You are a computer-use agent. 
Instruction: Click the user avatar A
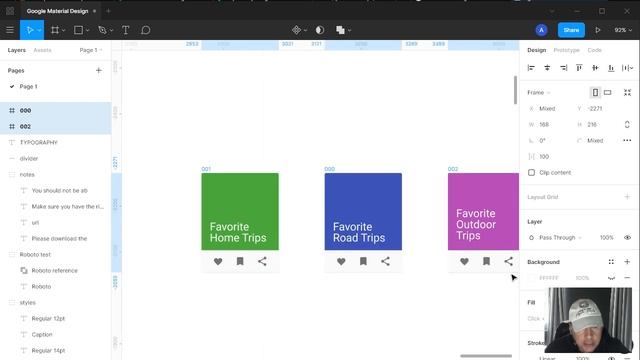[x=541, y=30]
